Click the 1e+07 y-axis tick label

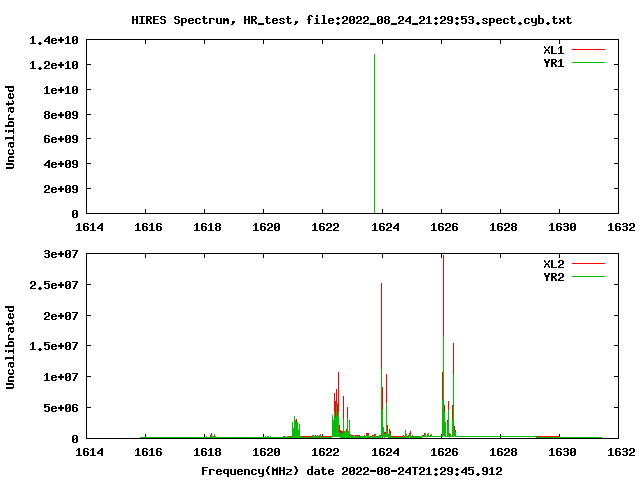[61, 377]
